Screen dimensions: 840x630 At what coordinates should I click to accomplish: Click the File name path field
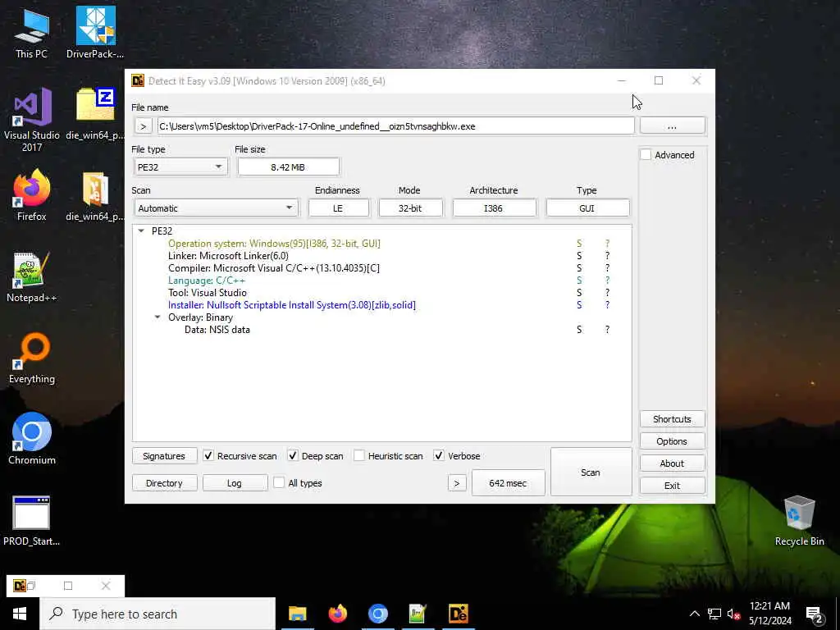pos(395,126)
